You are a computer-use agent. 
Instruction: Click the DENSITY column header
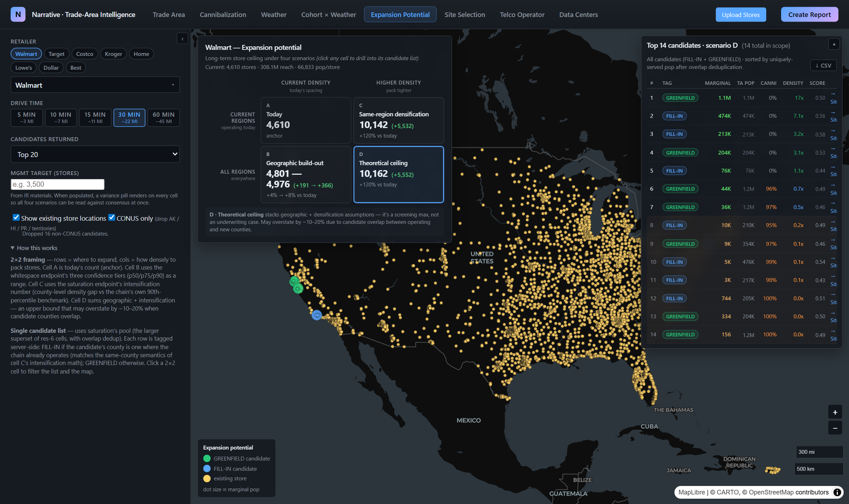coord(793,83)
